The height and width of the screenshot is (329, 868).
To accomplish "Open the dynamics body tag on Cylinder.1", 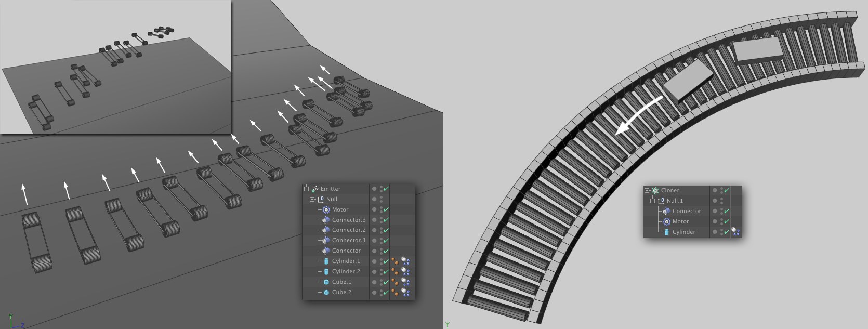I will pos(405,261).
